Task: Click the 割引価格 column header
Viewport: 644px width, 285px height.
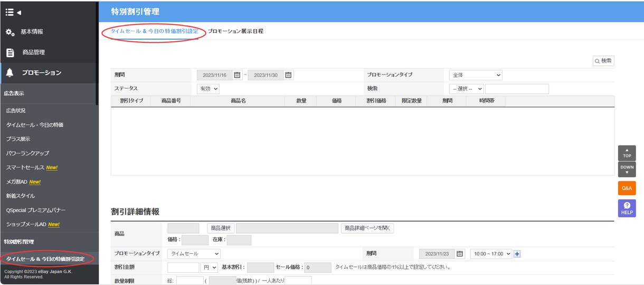Action: coord(376,100)
